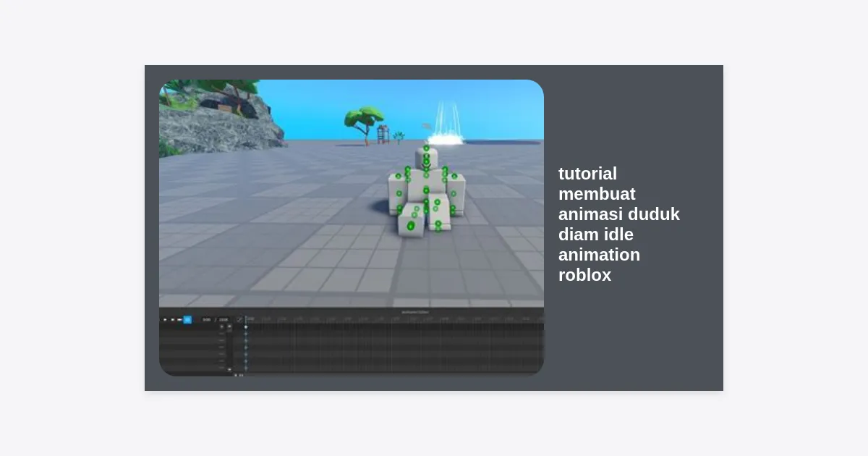Click the pencil edit icon beside frame counter
The height and width of the screenshot is (456, 868).
coord(239,319)
